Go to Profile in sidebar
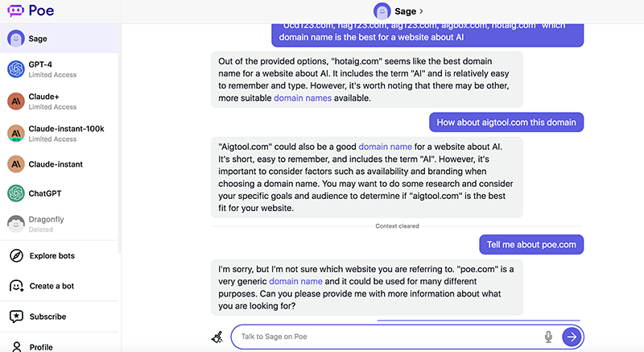 pos(42,347)
